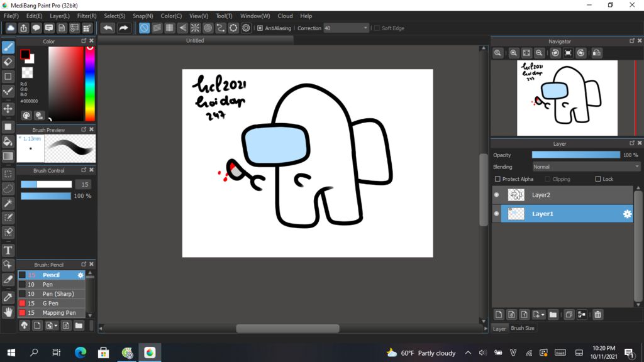This screenshot has width=644, height=362.
Task: Select the Lasso selection tool
Action: [x=8, y=189]
